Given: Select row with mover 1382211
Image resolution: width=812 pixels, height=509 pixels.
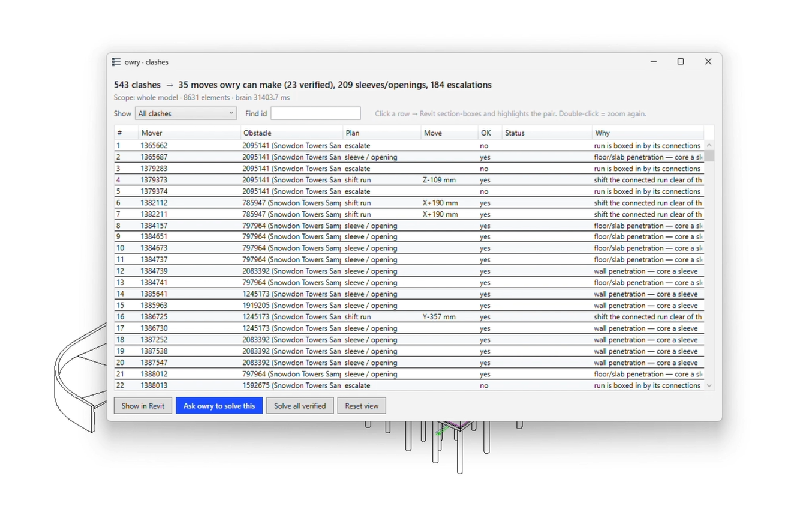Looking at the screenshot, I should pyautogui.click(x=409, y=214).
